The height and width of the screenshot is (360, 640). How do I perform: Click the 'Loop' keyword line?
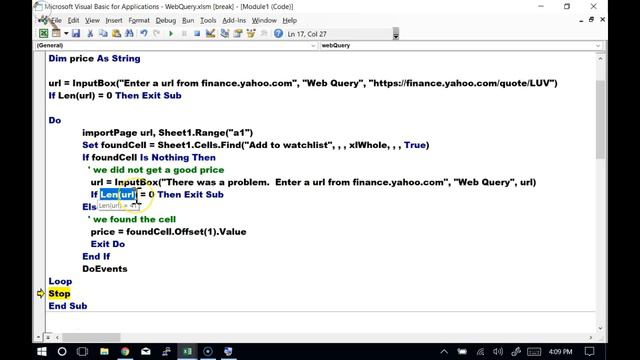click(60, 281)
